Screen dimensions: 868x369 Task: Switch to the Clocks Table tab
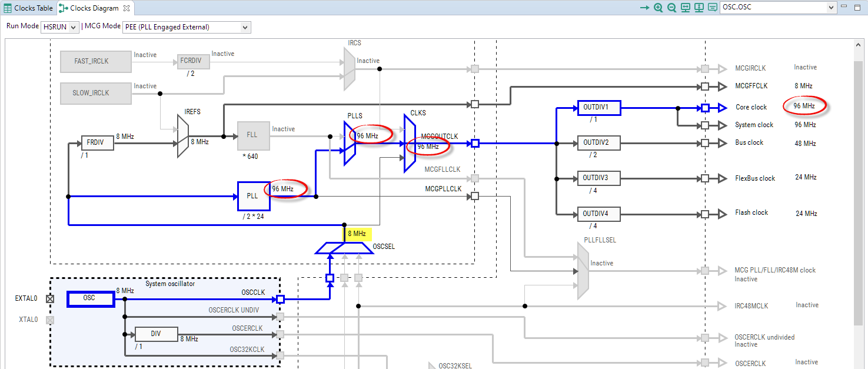28,8
